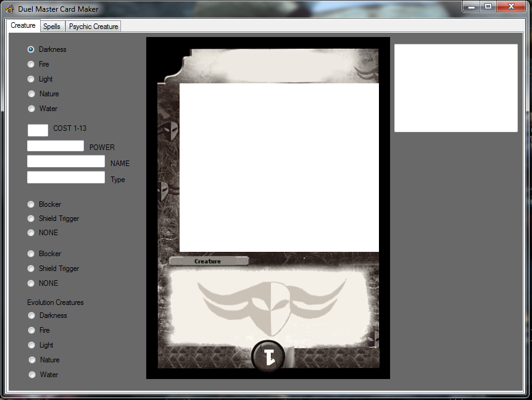The image size is (532, 400).
Task: Select Fire under Evolution Creatures
Action: pos(31,330)
